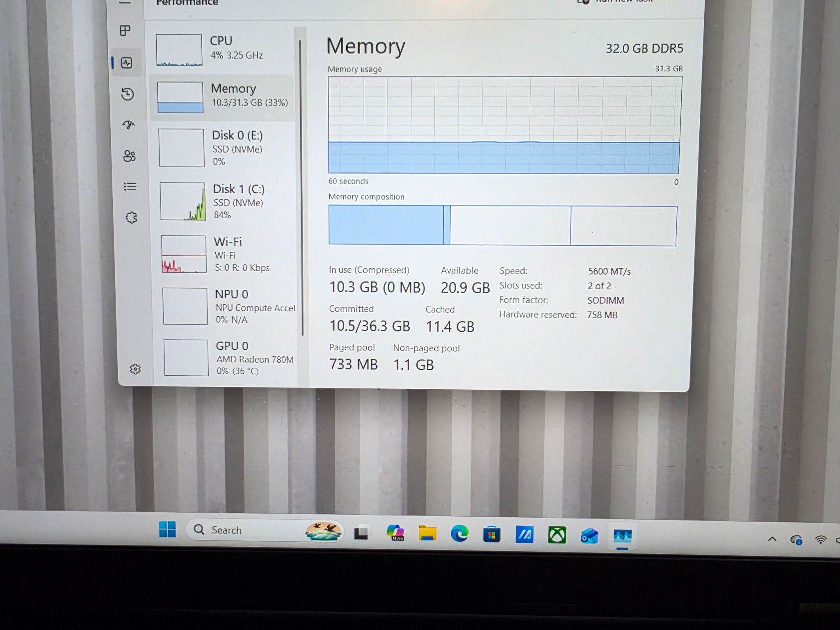This screenshot has width=840, height=630.
Task: Click the taskbar Search box
Action: (x=265, y=531)
